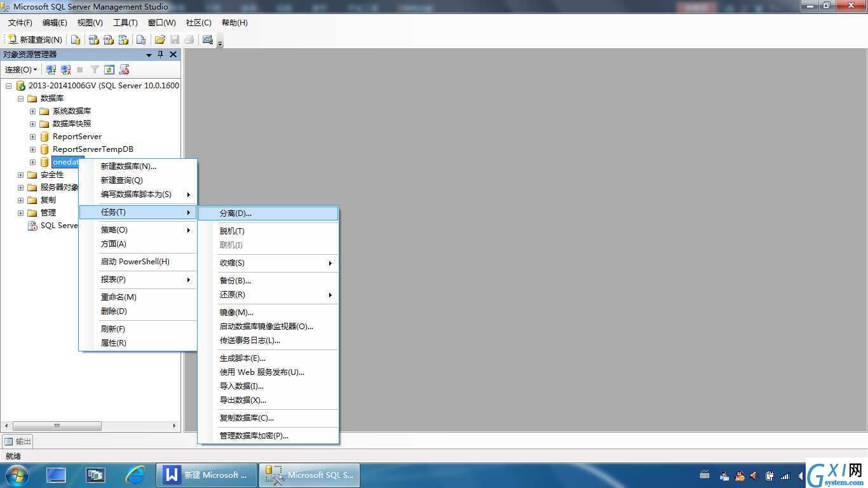The image size is (868, 488).
Task: Expand the 复制 folder
Action: 20,200
